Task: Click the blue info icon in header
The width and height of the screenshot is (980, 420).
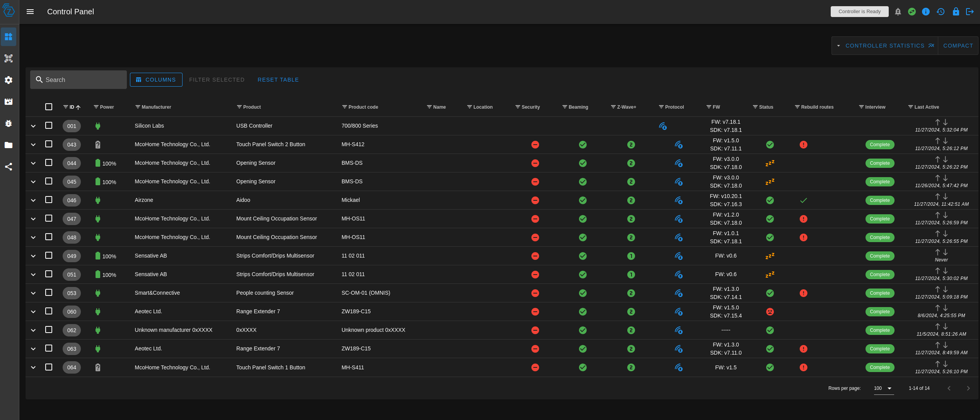Action: [926, 12]
